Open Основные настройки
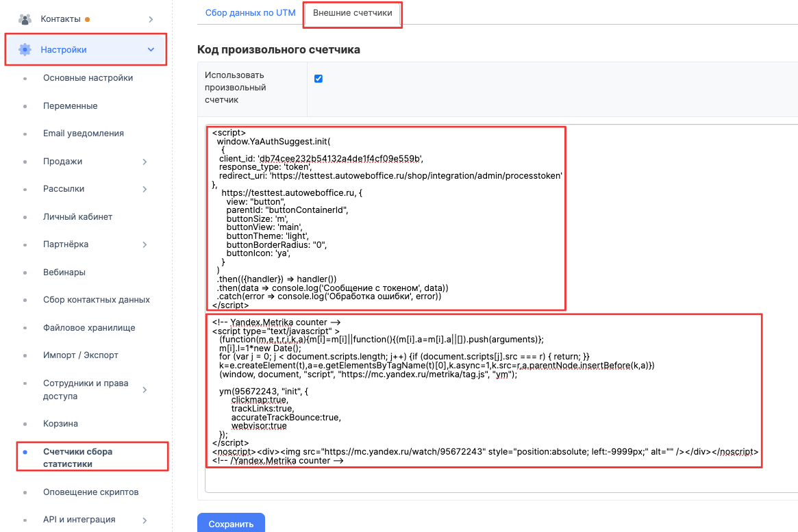This screenshot has width=798, height=532. (88, 78)
